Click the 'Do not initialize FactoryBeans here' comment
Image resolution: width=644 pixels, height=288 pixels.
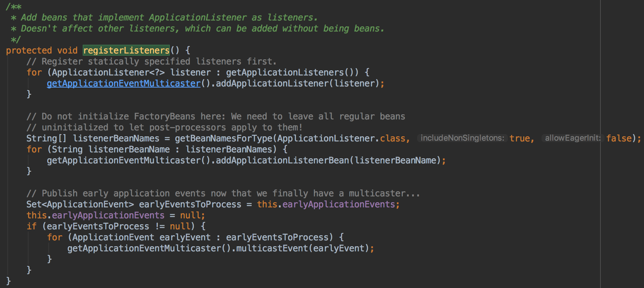coord(216,117)
